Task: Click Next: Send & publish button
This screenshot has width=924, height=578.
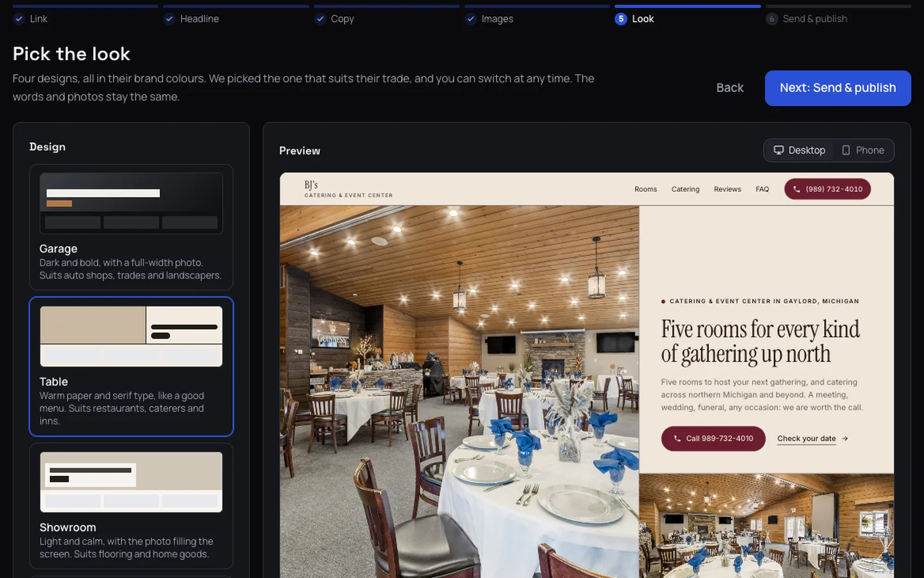Action: pos(838,88)
